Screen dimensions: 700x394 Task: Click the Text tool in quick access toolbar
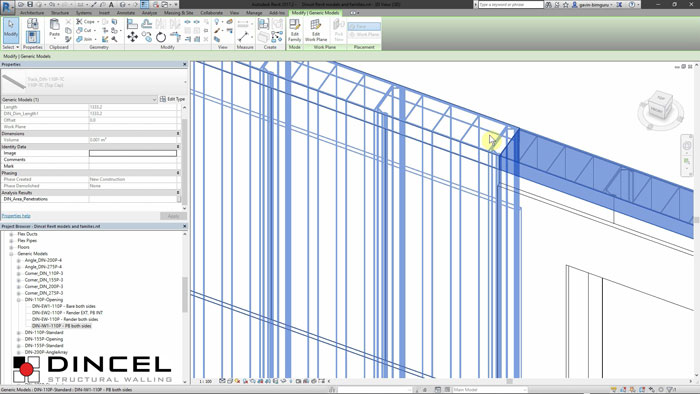point(111,4)
